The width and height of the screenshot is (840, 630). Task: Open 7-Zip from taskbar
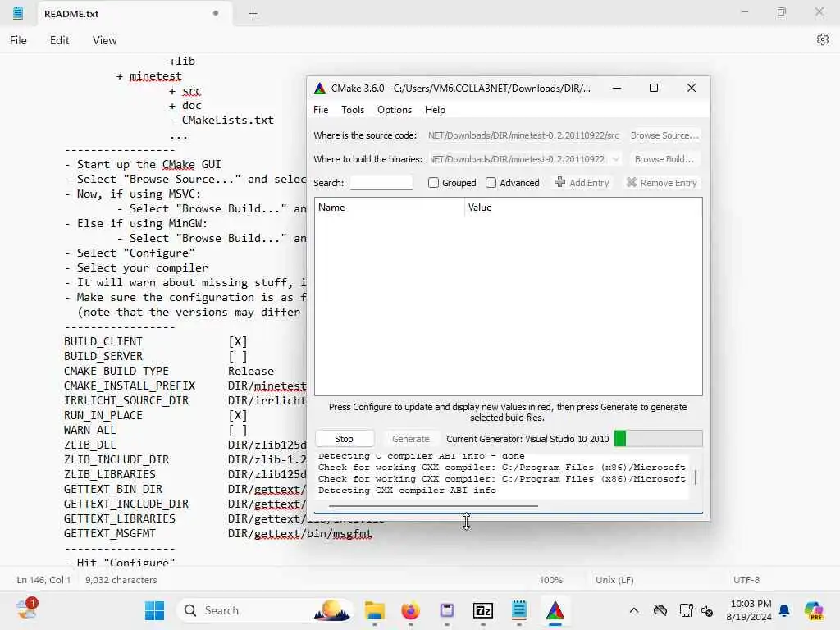pyautogui.click(x=482, y=610)
